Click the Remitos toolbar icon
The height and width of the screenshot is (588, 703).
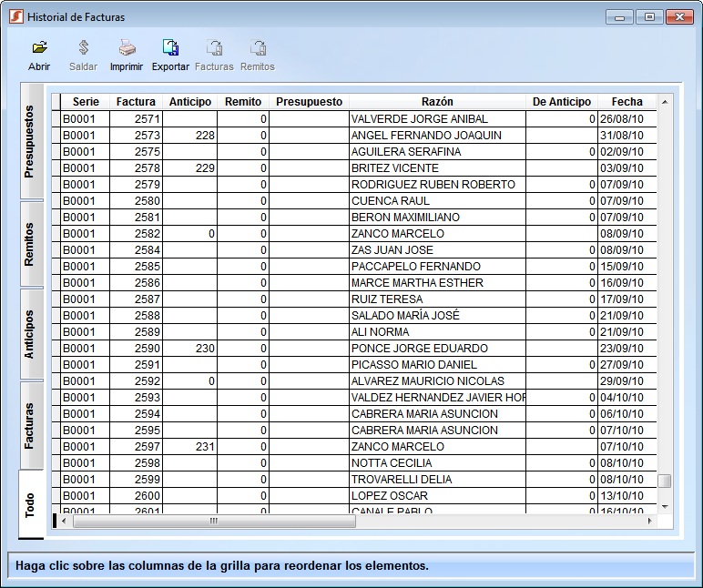(x=258, y=48)
